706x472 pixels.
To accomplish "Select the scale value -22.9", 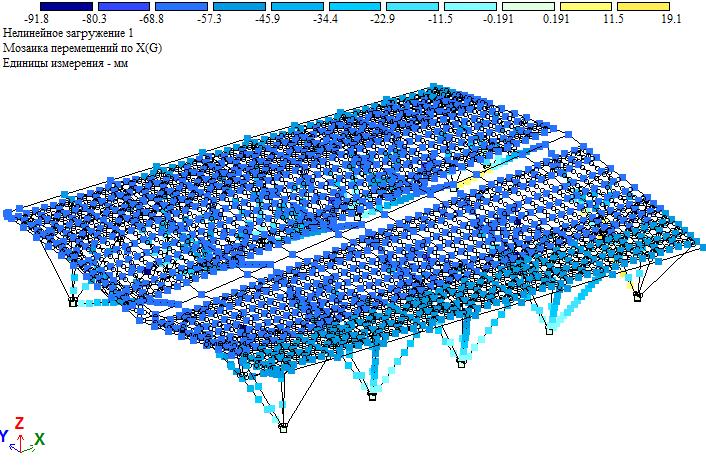I will 382,19.
